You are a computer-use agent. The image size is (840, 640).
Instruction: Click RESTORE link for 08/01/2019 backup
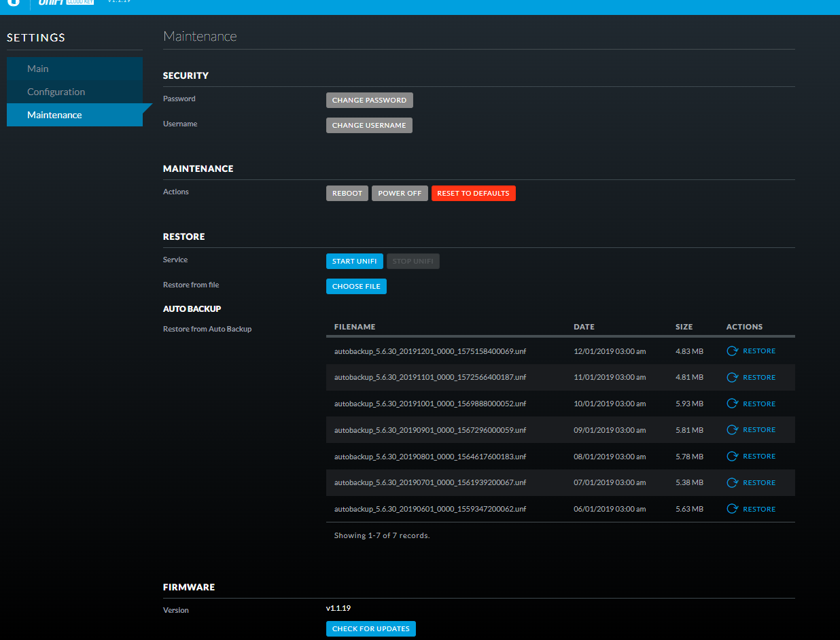tap(759, 457)
